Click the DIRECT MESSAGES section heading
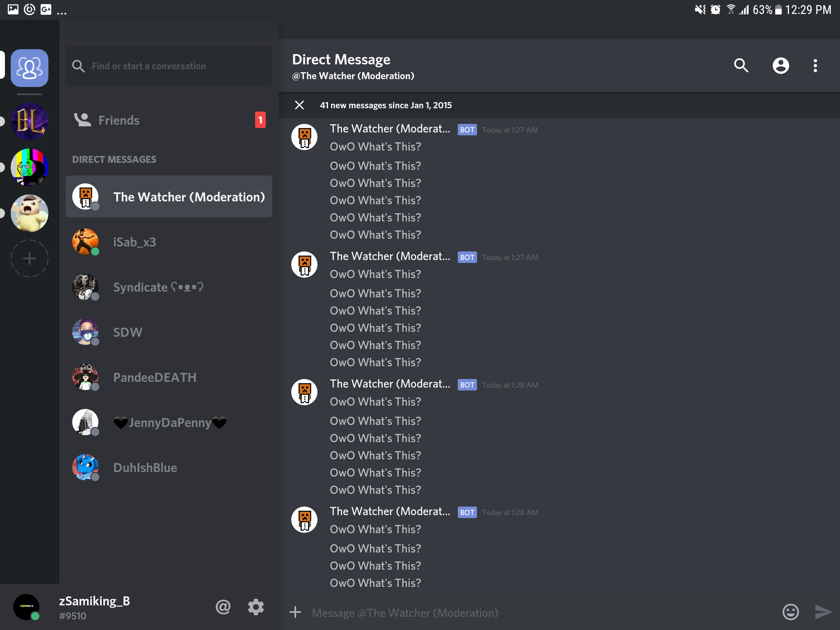 click(x=114, y=160)
